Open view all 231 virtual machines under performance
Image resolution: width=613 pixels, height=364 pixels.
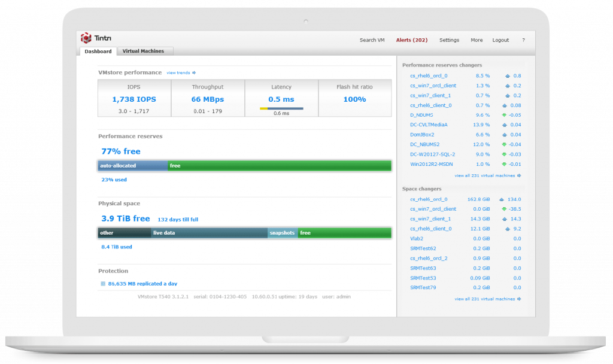coord(485,175)
